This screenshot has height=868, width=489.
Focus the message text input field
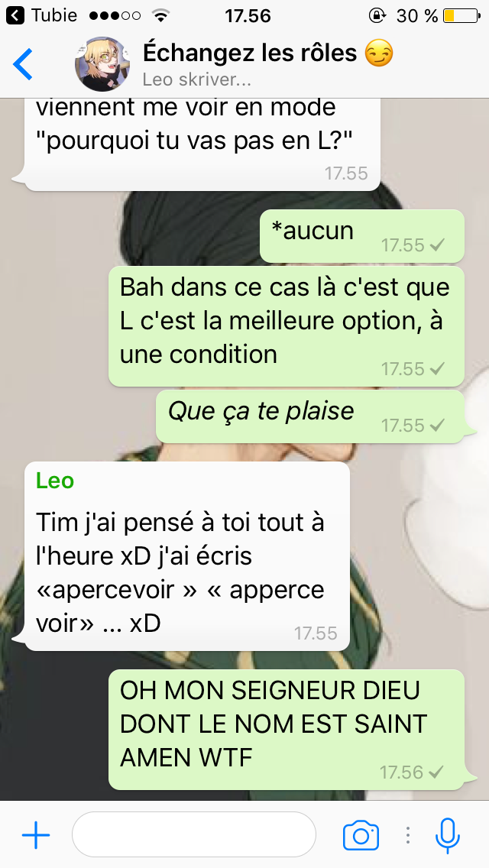[x=194, y=835]
